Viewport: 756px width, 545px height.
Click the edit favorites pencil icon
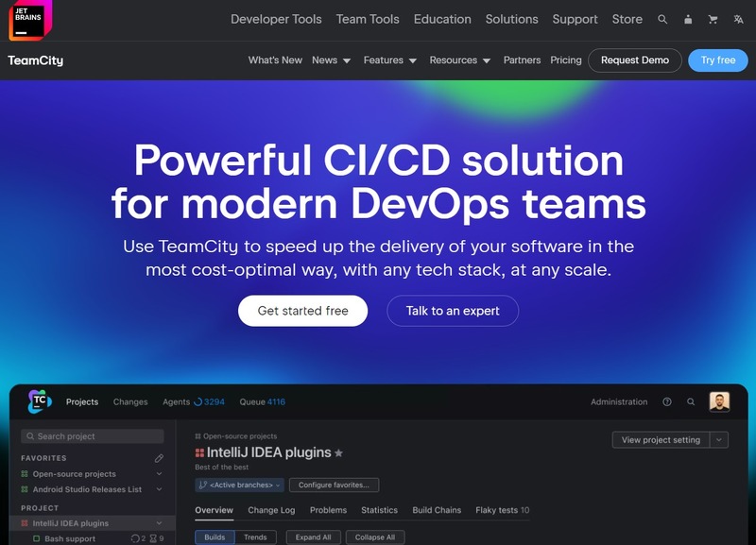point(159,458)
